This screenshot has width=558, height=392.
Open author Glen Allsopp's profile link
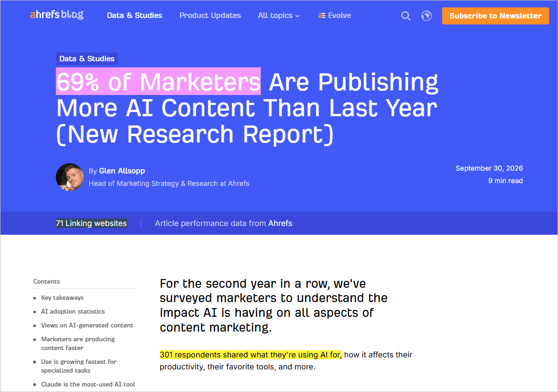122,171
